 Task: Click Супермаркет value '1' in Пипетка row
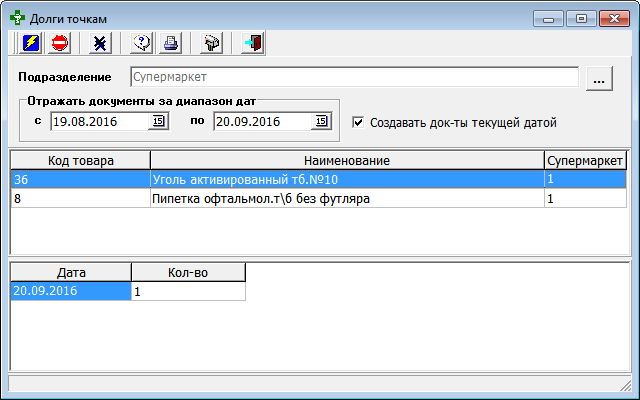[x=585, y=198]
